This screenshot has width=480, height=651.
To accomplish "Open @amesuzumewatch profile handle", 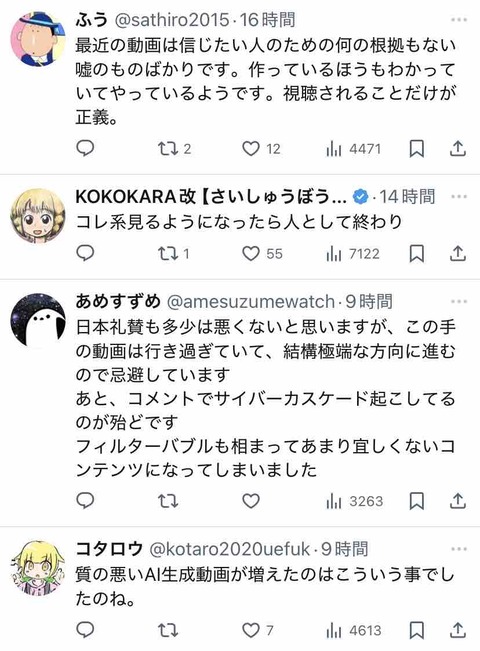I will coord(250,302).
